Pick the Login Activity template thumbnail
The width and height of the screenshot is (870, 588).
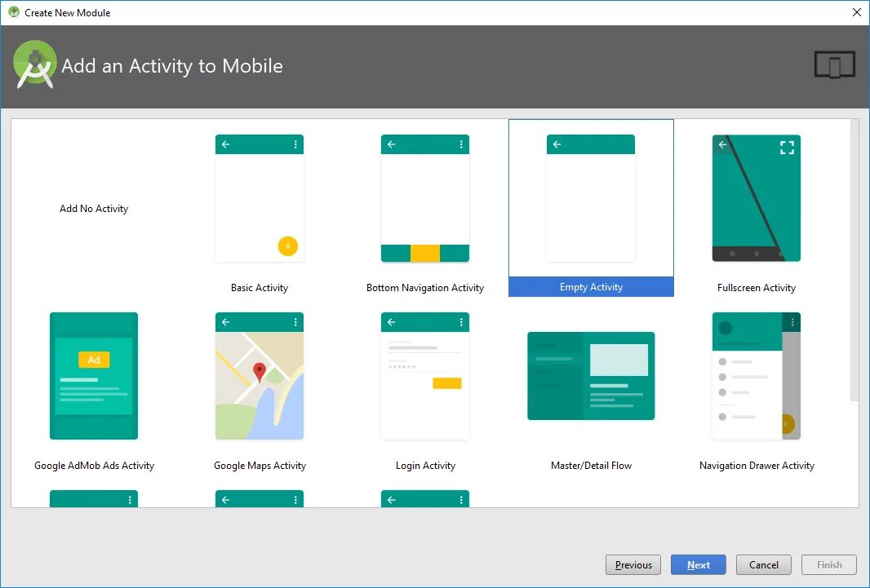(x=425, y=376)
